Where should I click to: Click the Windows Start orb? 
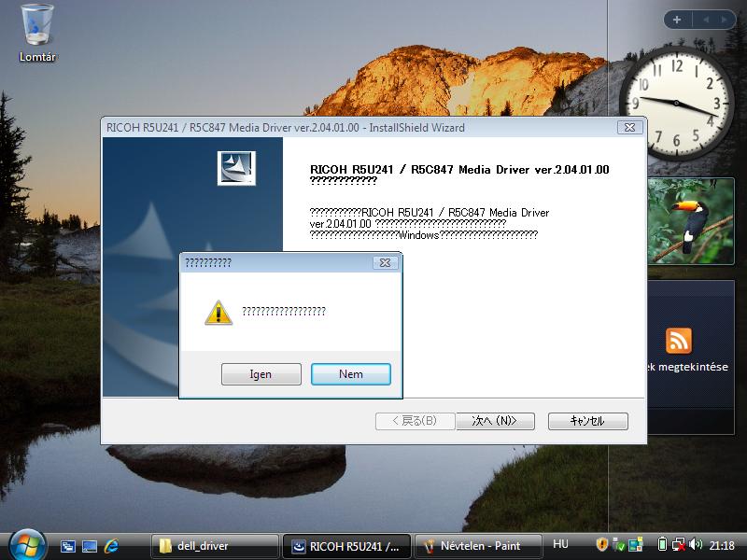(25, 544)
